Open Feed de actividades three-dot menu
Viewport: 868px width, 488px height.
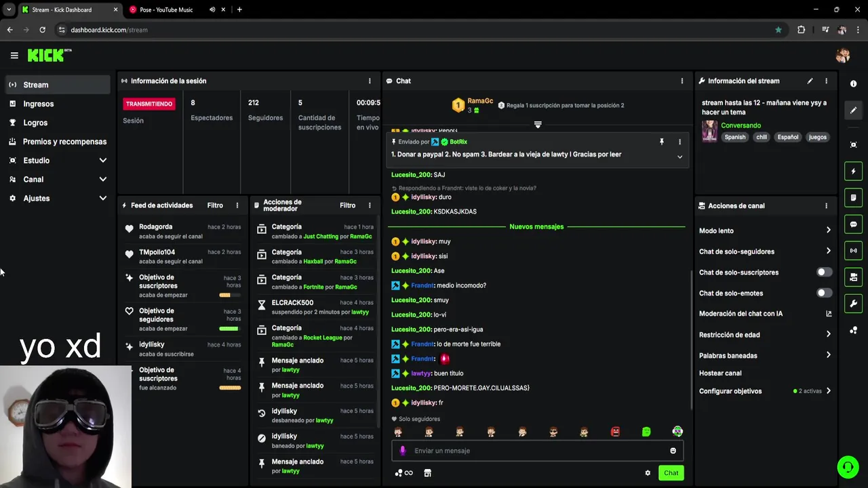(x=237, y=205)
